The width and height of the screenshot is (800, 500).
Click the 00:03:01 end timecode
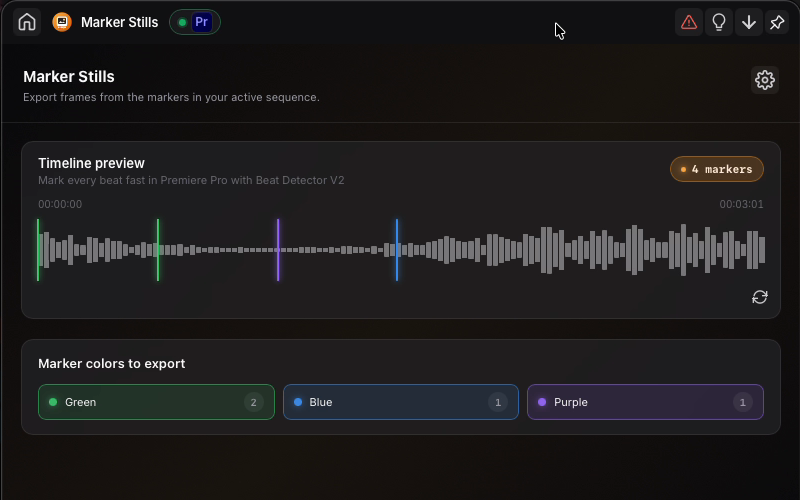[x=741, y=204]
